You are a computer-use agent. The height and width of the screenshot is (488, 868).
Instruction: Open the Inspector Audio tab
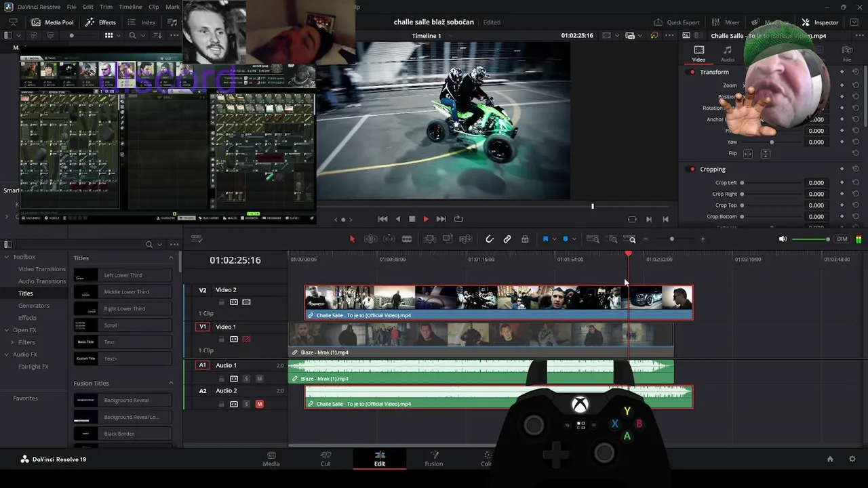click(727, 54)
